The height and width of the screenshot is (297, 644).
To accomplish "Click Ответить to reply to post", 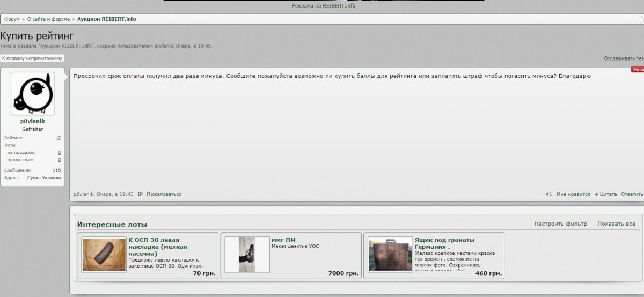I will pos(632,194).
